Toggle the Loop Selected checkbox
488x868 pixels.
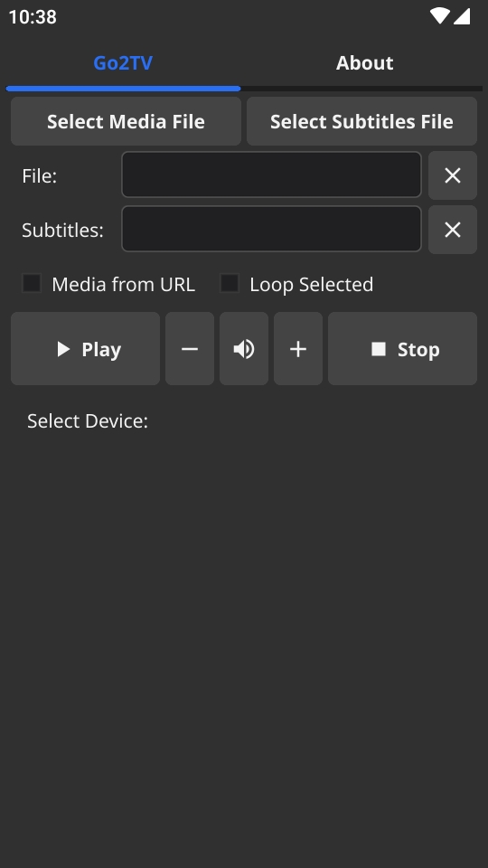click(x=230, y=283)
